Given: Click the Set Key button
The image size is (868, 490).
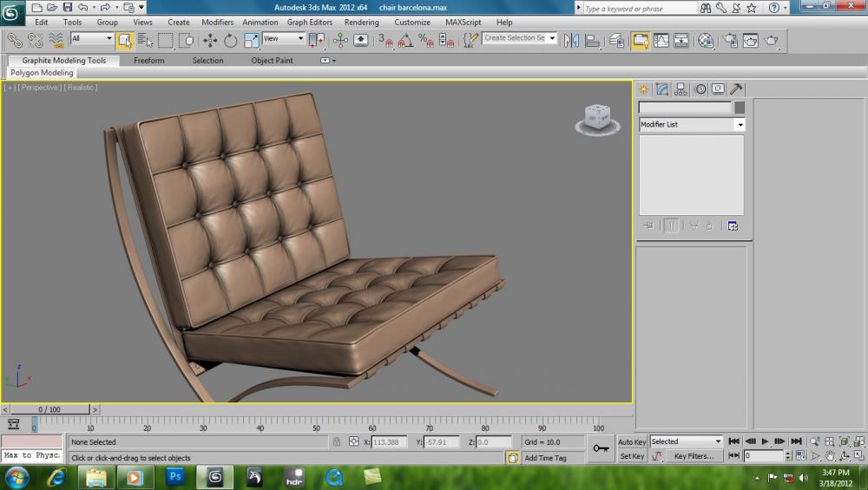Looking at the screenshot, I should click(x=632, y=456).
